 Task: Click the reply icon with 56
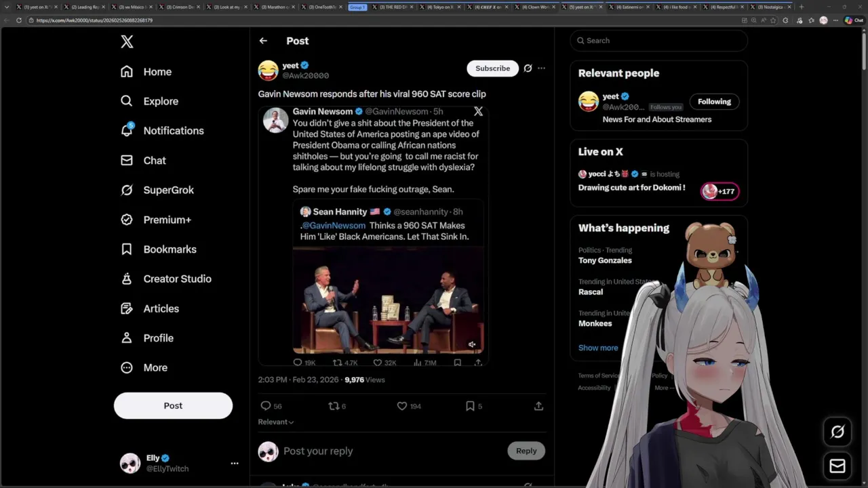click(x=266, y=406)
